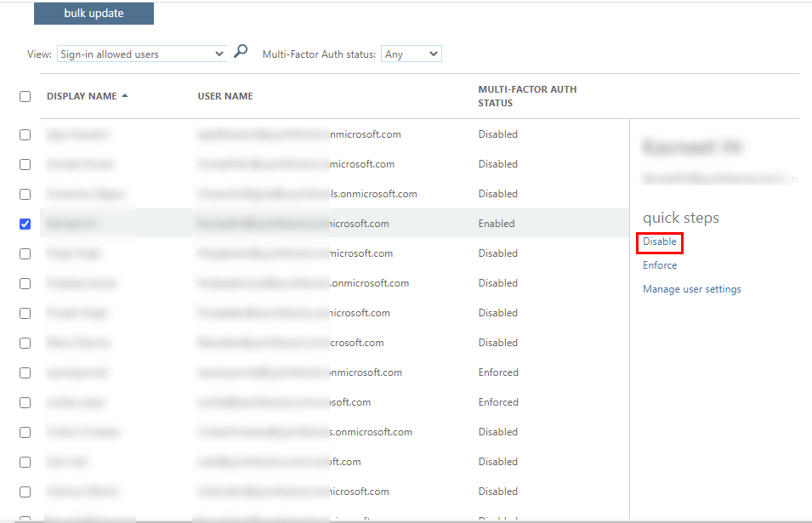This screenshot has height=523, width=812.
Task: Expand the Multi-Factor Auth status dropdown
Action: 411,54
